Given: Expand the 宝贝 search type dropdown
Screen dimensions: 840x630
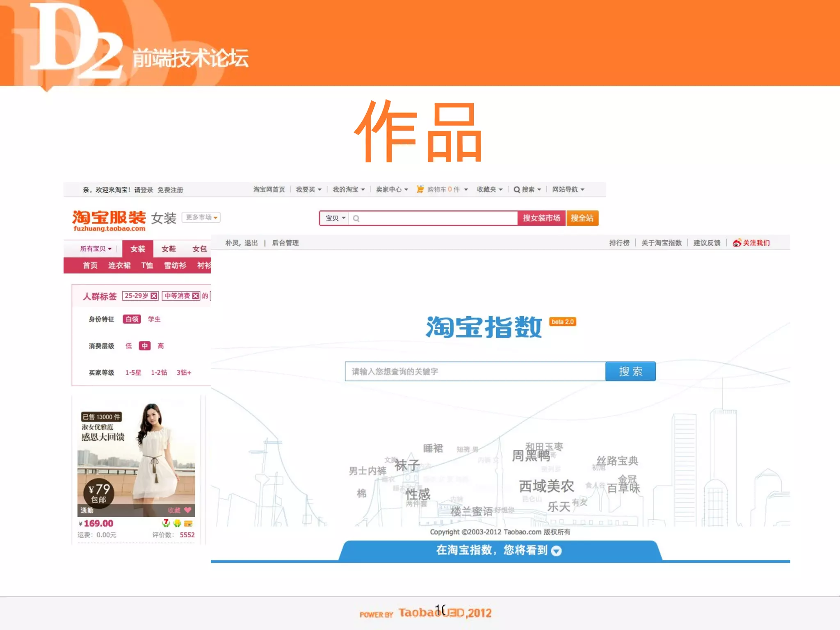Looking at the screenshot, I should tap(335, 218).
